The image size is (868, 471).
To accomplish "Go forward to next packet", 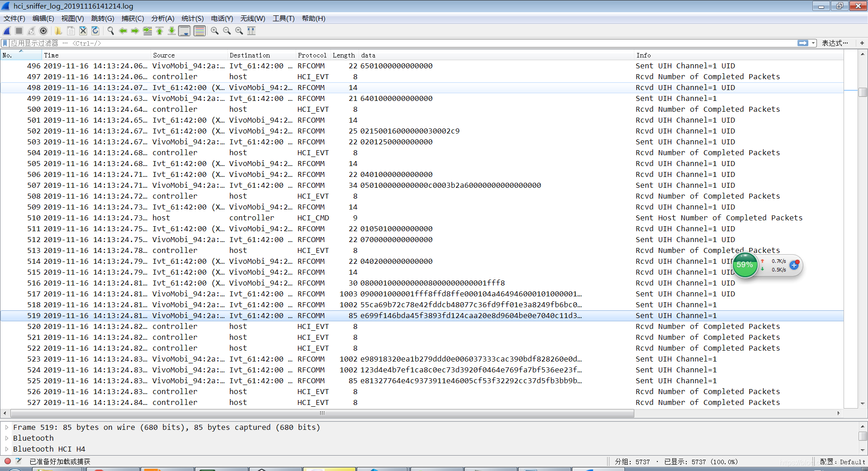I will tap(135, 31).
